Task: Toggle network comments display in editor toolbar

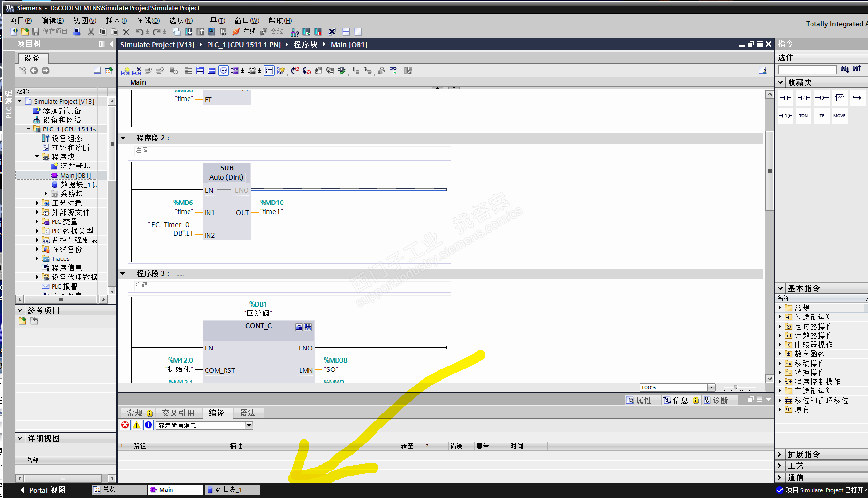Action: point(269,71)
